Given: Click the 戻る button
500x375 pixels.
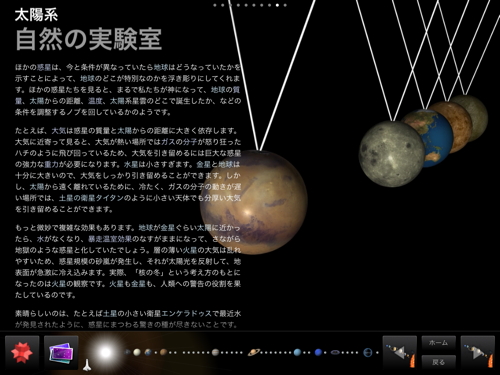Looking at the screenshot, I should coord(438,362).
